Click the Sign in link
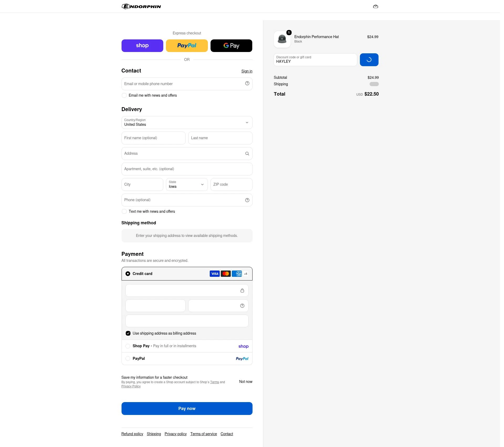 [247, 71]
